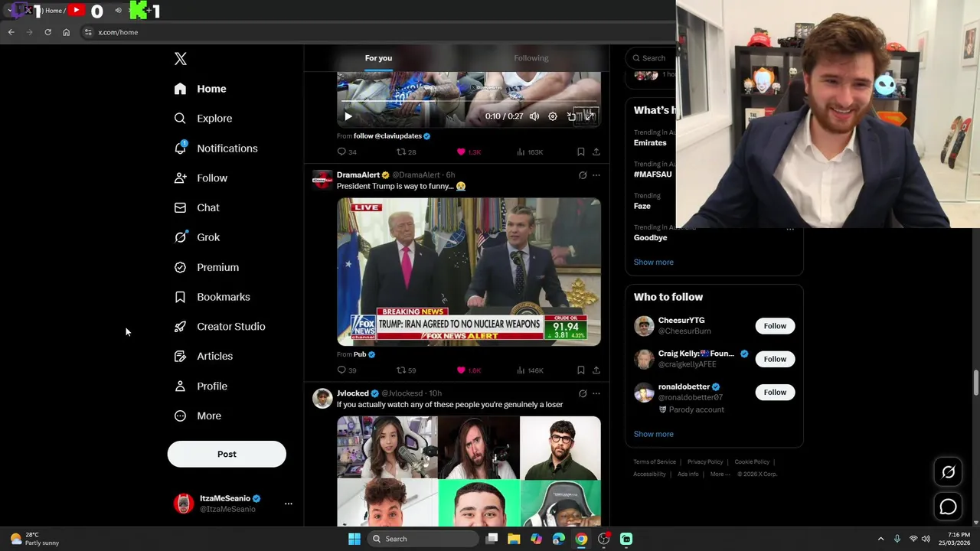The height and width of the screenshot is (551, 980).
Task: Repost the post with 28 reposts
Action: (x=406, y=152)
